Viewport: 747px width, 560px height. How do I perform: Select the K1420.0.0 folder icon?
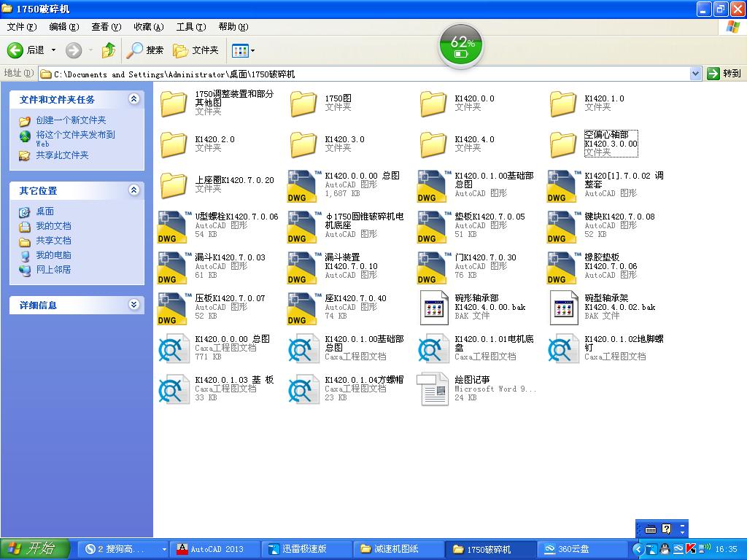[x=433, y=104]
